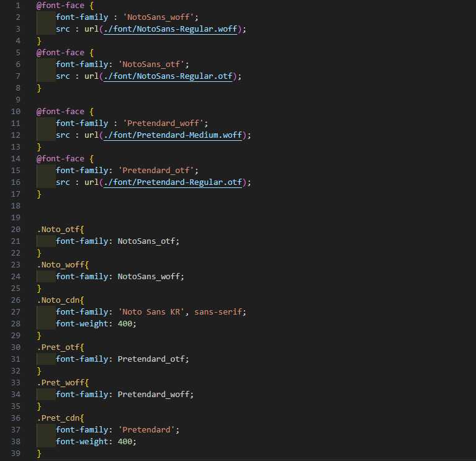Click the NotoSans_otf value on line 21
This screenshot has width=476, height=461.
tap(146, 241)
